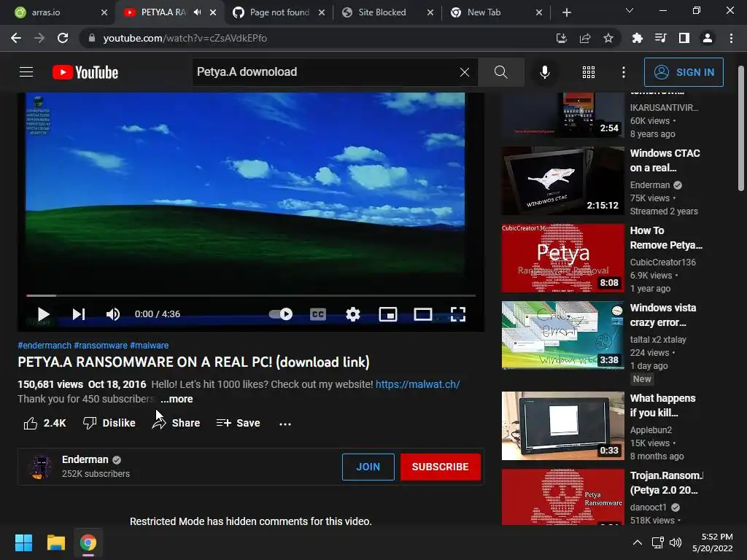Open Enderman channel avatar

(x=41, y=467)
